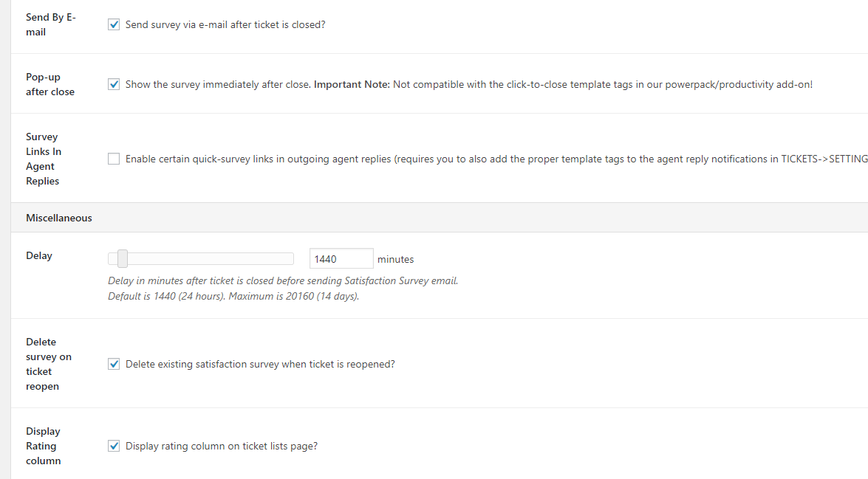Click the 'Survey Links In Agent Replies' row title

click(44, 159)
